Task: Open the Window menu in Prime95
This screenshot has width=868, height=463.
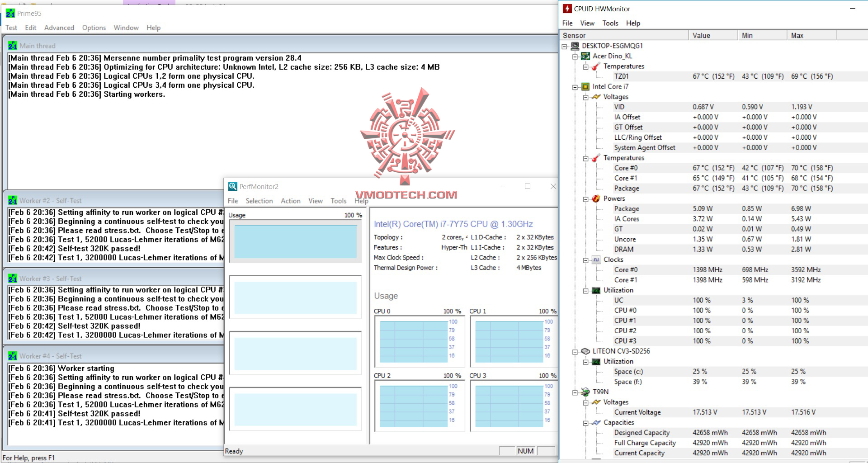Action: [126, 28]
